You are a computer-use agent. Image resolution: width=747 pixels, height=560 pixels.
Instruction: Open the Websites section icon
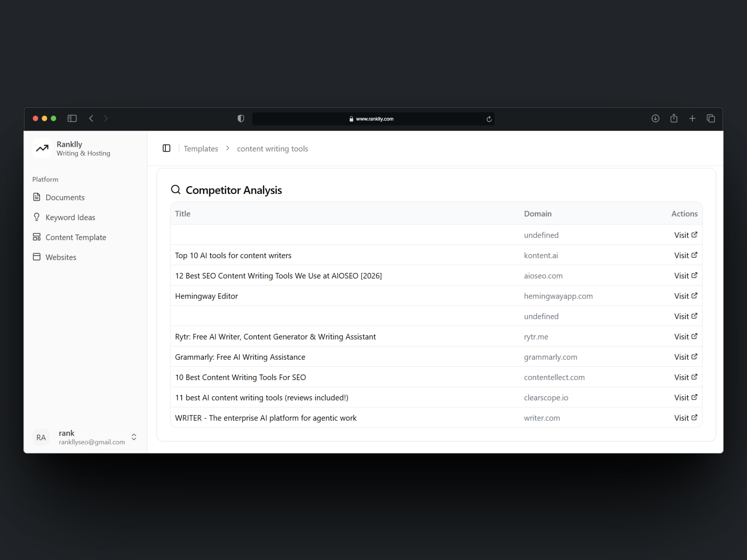pyautogui.click(x=37, y=257)
